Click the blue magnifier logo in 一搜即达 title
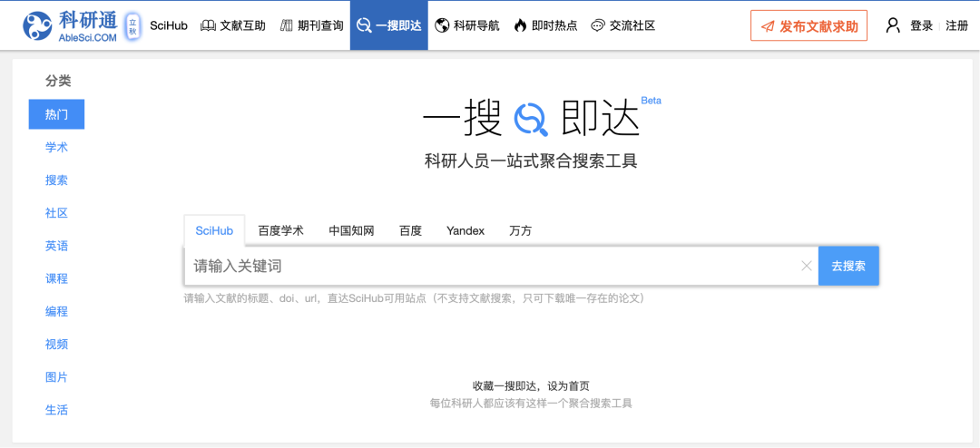 point(531,120)
